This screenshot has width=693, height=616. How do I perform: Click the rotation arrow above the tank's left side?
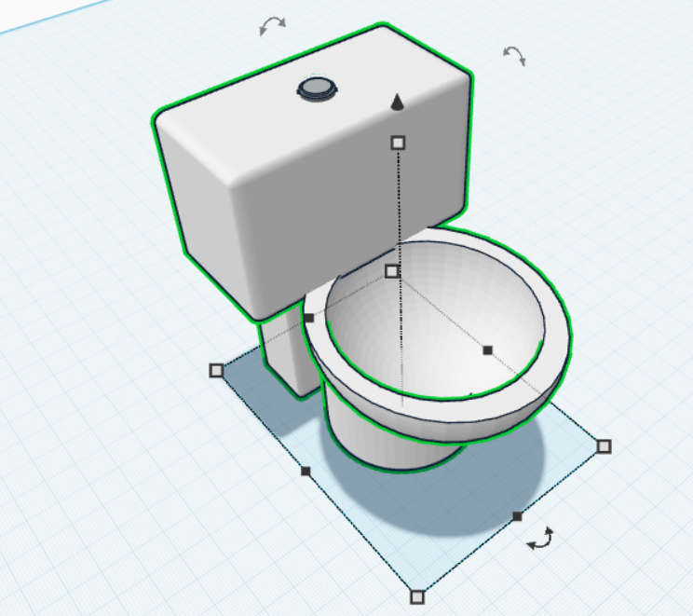pyautogui.click(x=272, y=25)
